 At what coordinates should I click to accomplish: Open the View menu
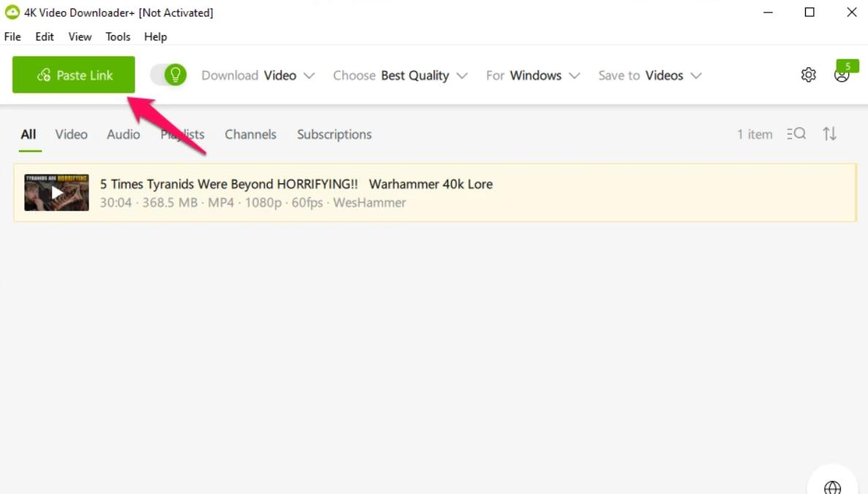pos(80,37)
